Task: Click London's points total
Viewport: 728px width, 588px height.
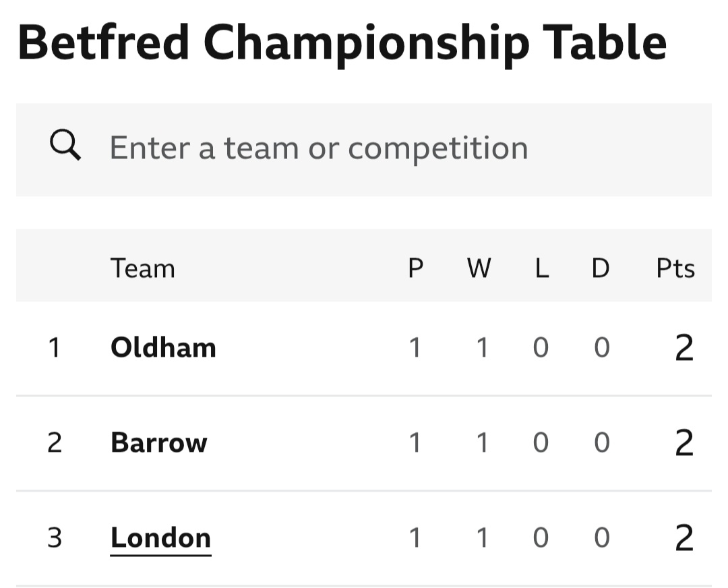Action: click(x=684, y=538)
